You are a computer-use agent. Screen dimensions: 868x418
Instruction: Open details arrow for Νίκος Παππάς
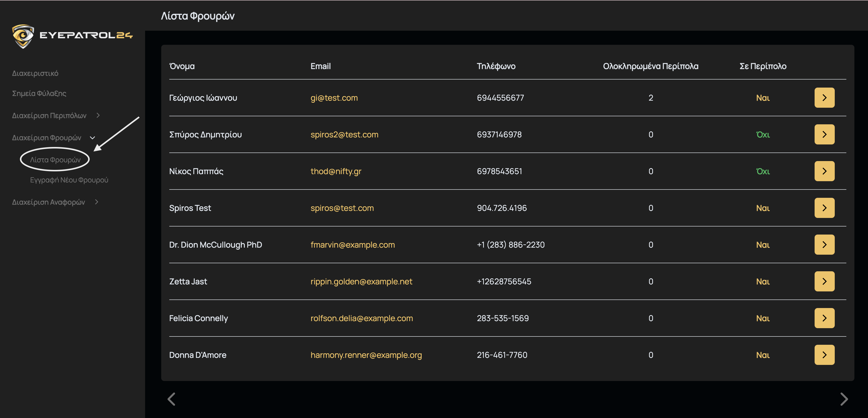point(824,171)
